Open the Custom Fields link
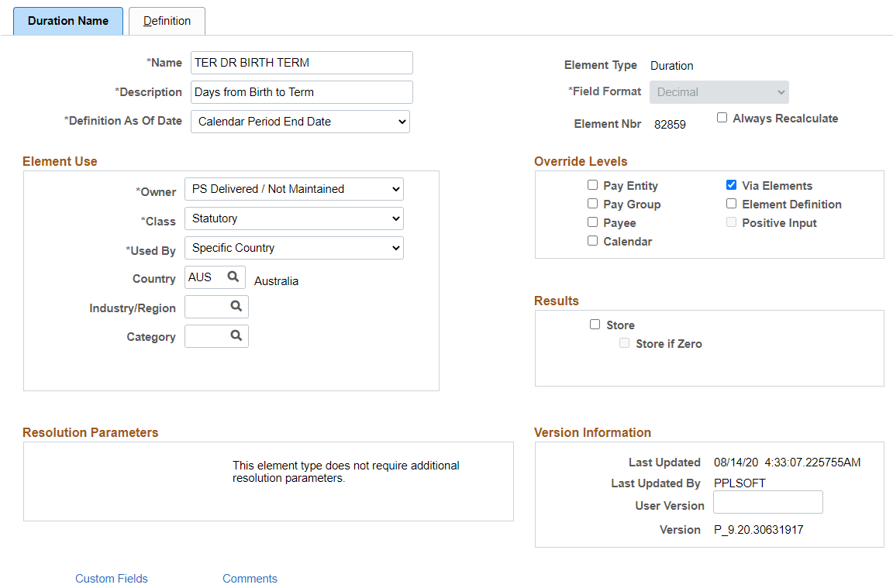This screenshot has width=893, height=588. 112,579
